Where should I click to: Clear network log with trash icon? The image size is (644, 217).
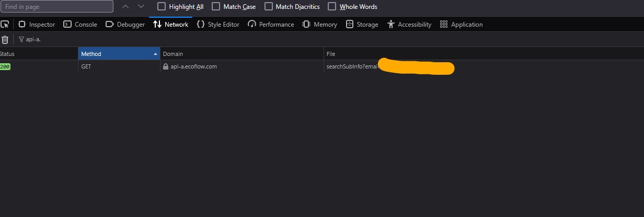pyautogui.click(x=5, y=39)
